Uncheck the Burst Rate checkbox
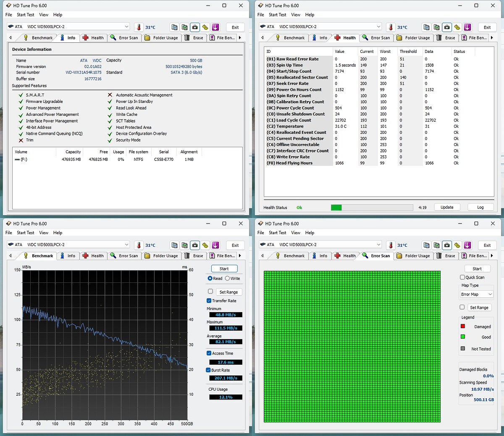Viewport: 504px width, 436px height. (208, 370)
